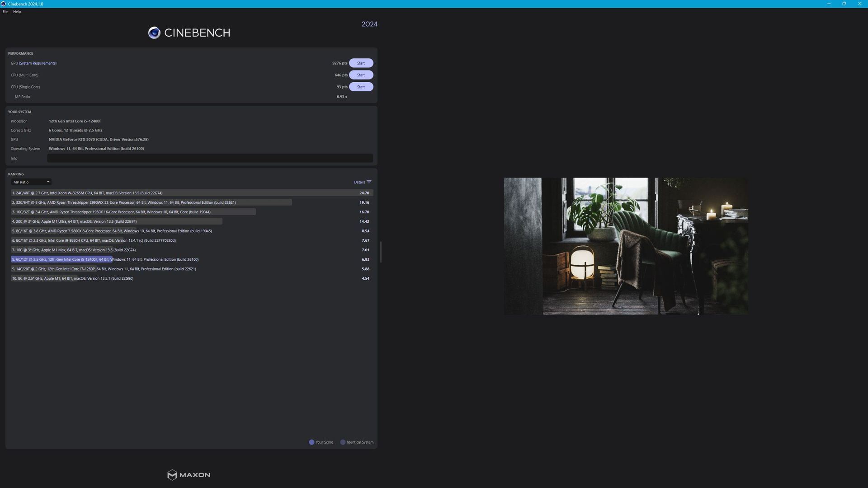
Task: Start the CPU Multi Core benchmark
Action: [x=361, y=75]
